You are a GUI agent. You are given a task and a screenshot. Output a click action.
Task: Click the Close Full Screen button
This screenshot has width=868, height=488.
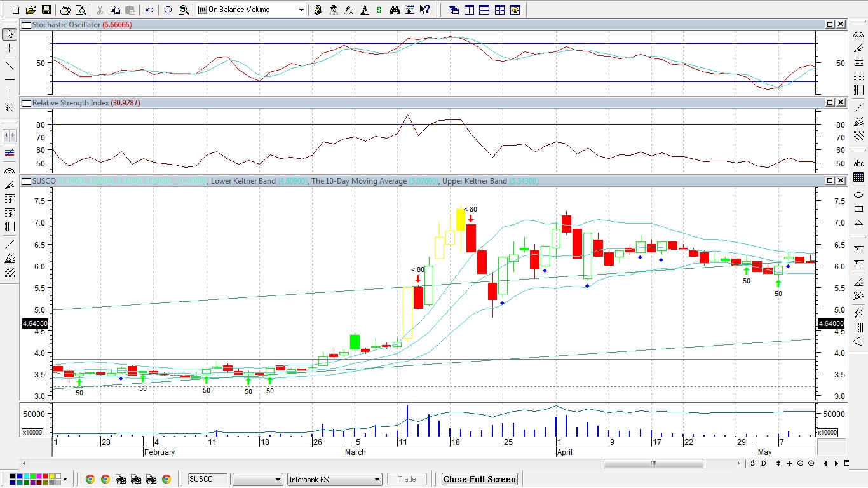480,479
